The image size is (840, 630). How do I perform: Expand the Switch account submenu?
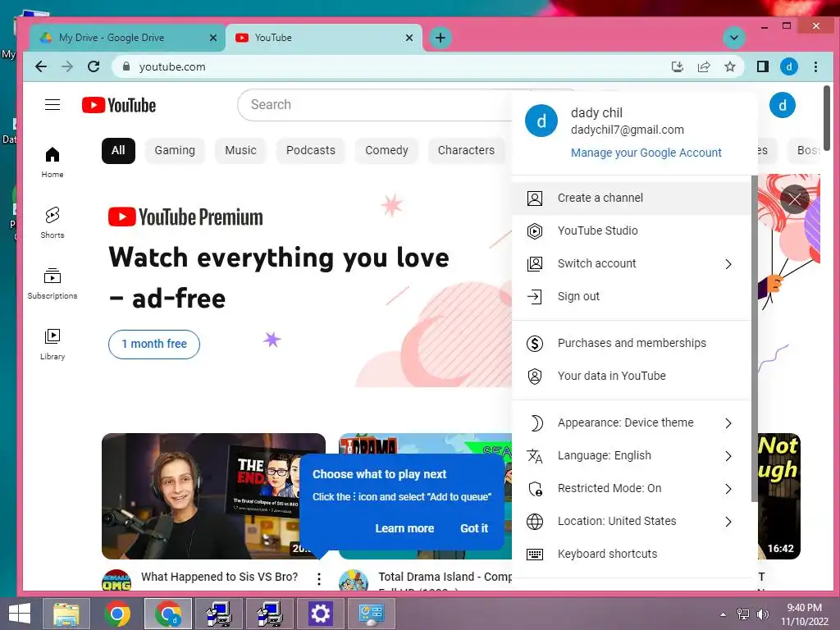631,263
